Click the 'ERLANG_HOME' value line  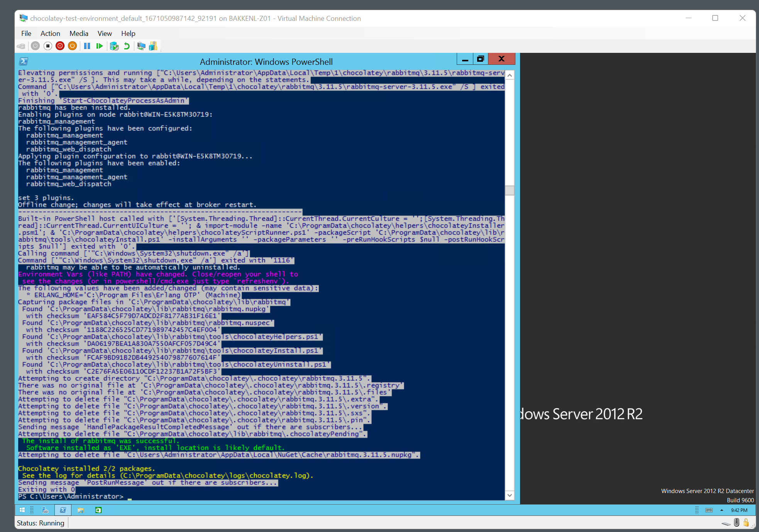[x=134, y=295]
